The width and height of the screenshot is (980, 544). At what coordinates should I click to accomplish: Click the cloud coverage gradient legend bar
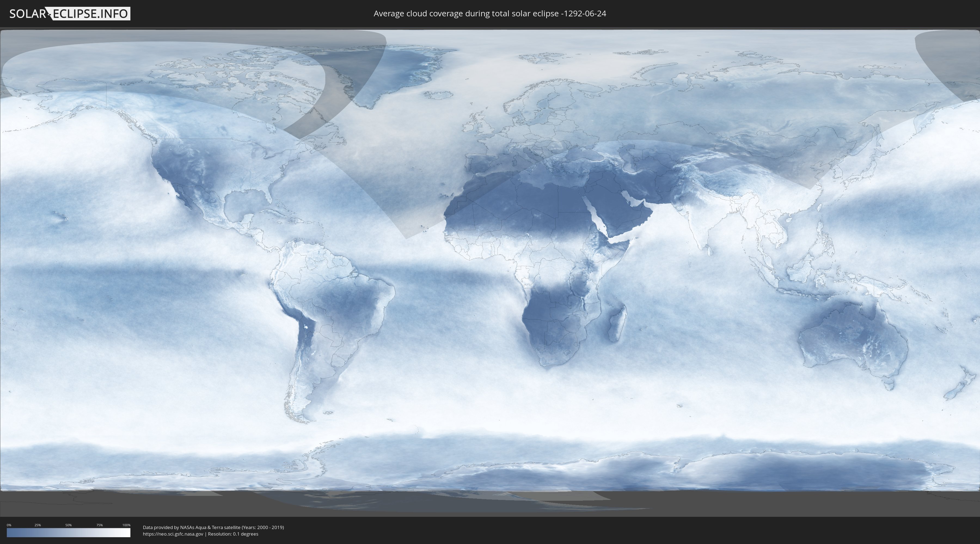(x=69, y=533)
